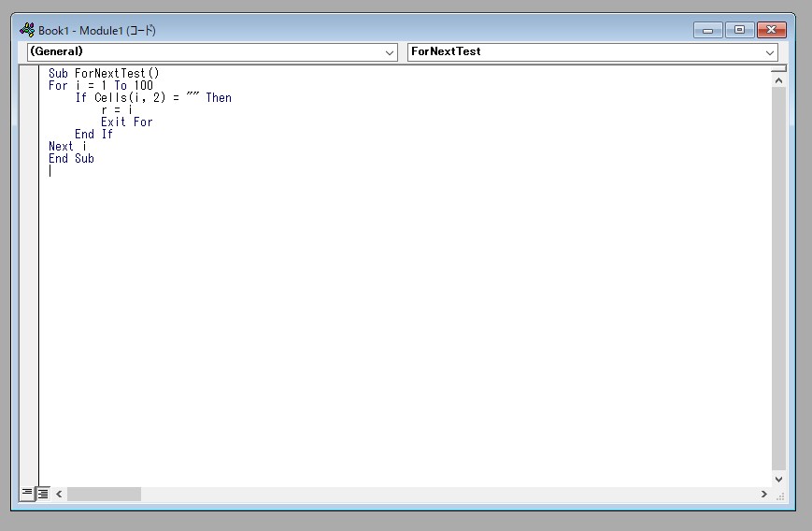Click the vertical scrollbar track

(778, 280)
